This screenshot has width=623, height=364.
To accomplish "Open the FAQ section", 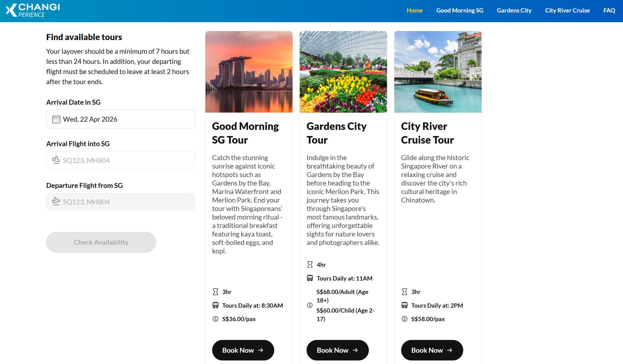I will (x=609, y=10).
